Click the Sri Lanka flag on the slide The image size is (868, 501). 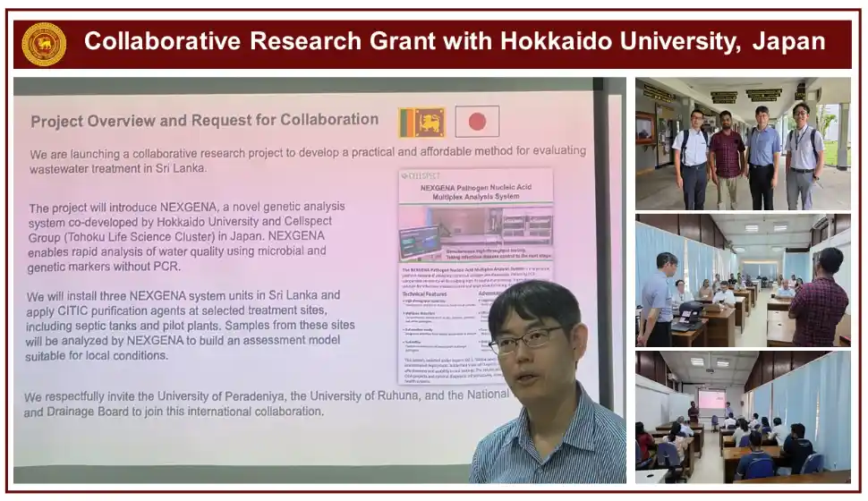(421, 122)
